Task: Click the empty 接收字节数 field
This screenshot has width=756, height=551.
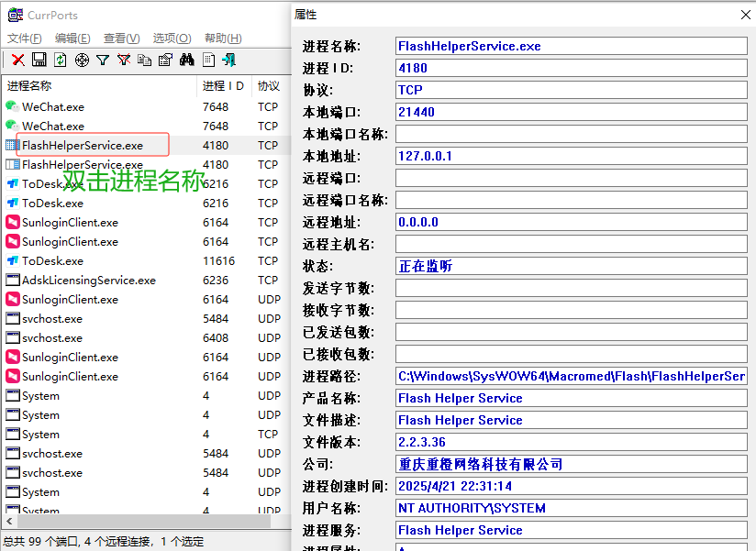Action: click(572, 310)
